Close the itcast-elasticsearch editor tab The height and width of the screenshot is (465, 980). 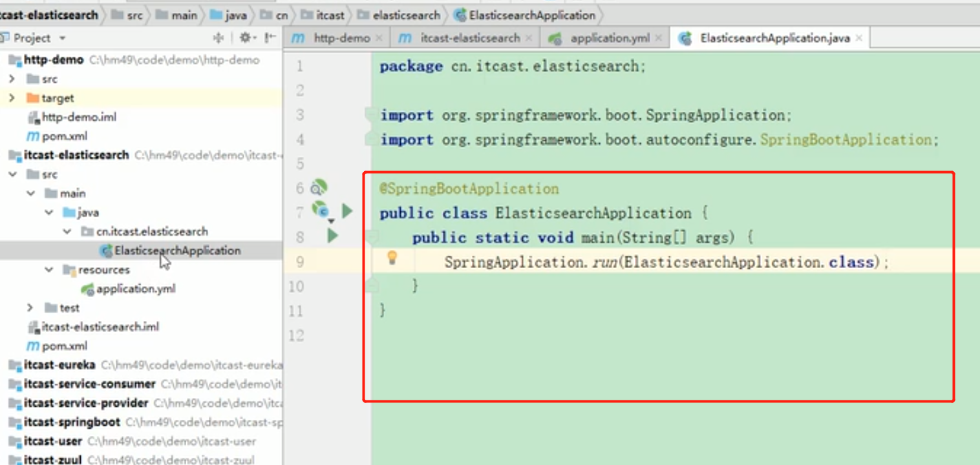(528, 38)
